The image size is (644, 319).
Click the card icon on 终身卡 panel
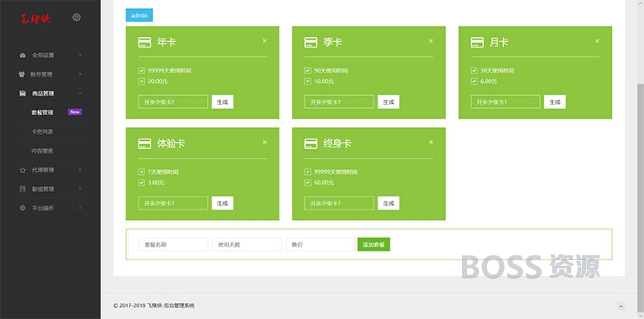coord(311,143)
